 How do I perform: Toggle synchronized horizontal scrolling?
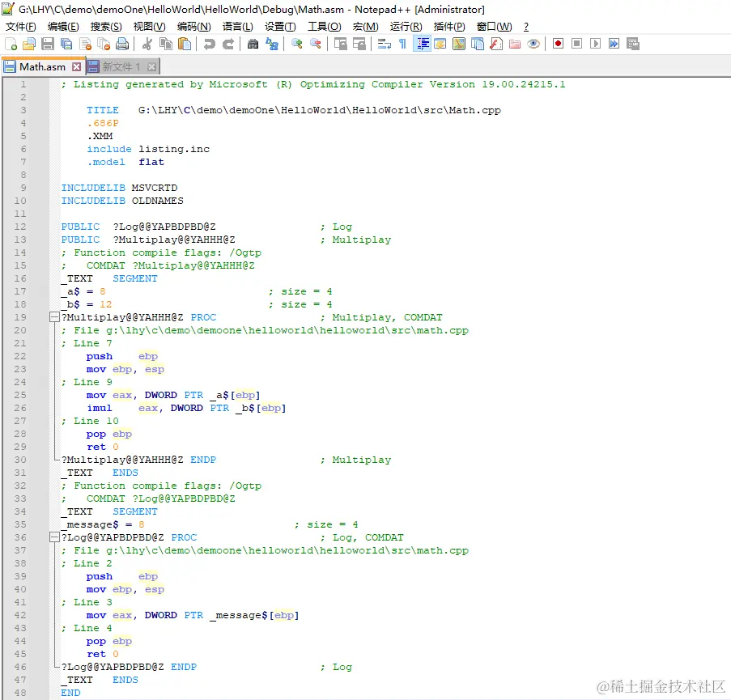[359, 44]
